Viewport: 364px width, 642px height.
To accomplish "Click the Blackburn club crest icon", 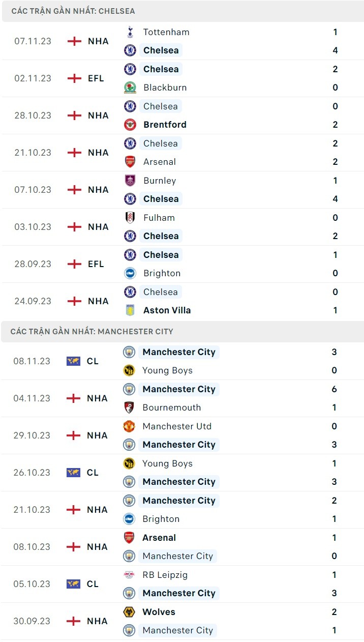I will [130, 87].
